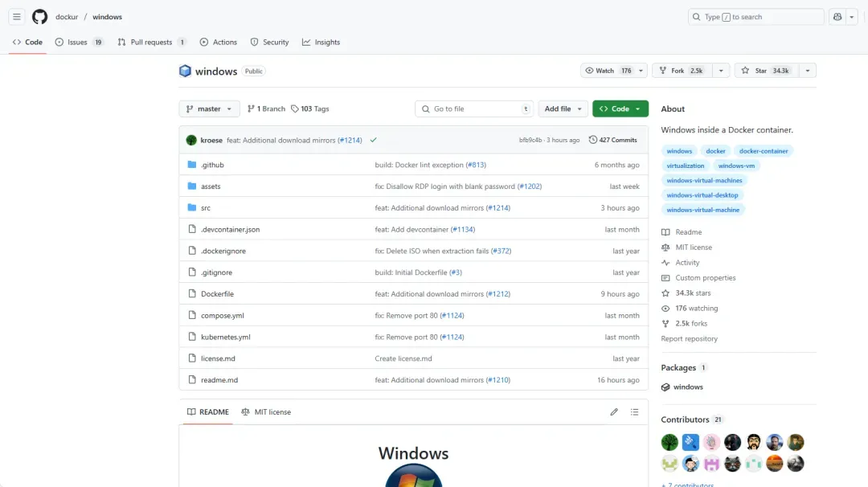Open the src folder
Viewport: 868px width, 487px height.
click(x=206, y=208)
